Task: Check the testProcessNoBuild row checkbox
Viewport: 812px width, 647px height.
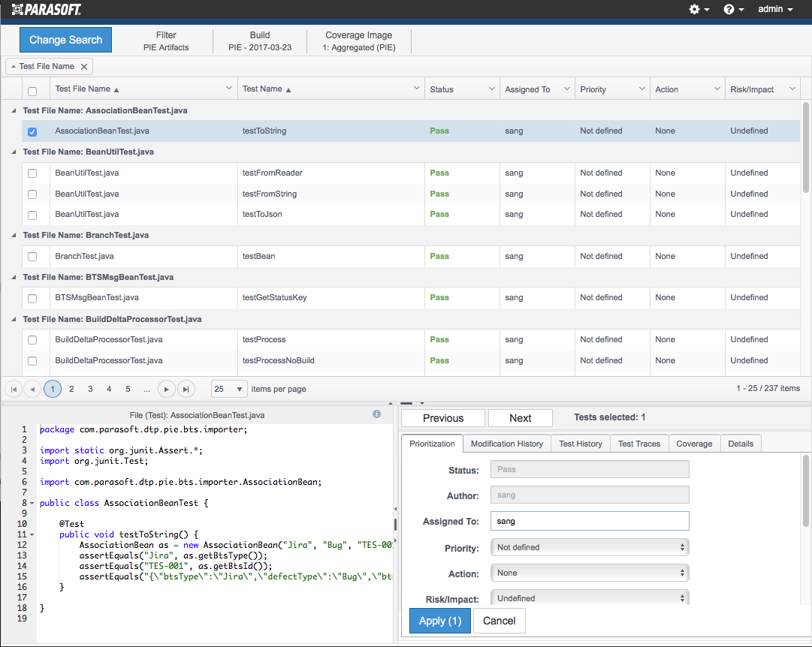Action: 32,361
